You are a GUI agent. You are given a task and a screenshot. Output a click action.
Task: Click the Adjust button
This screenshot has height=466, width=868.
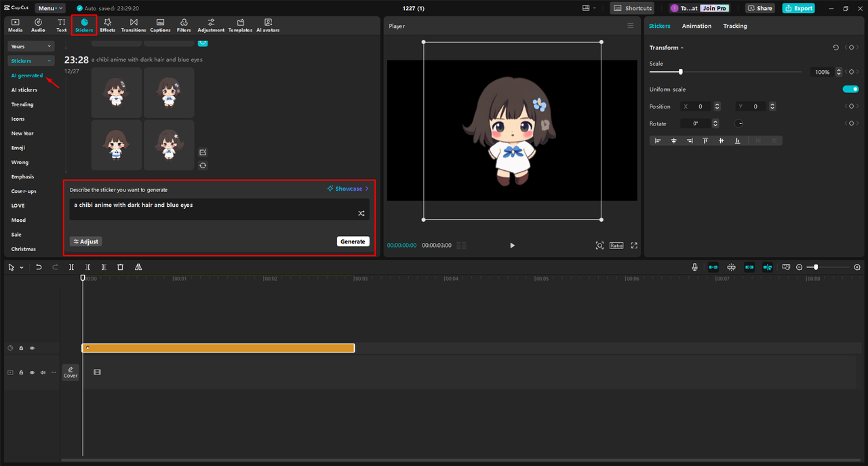point(85,241)
